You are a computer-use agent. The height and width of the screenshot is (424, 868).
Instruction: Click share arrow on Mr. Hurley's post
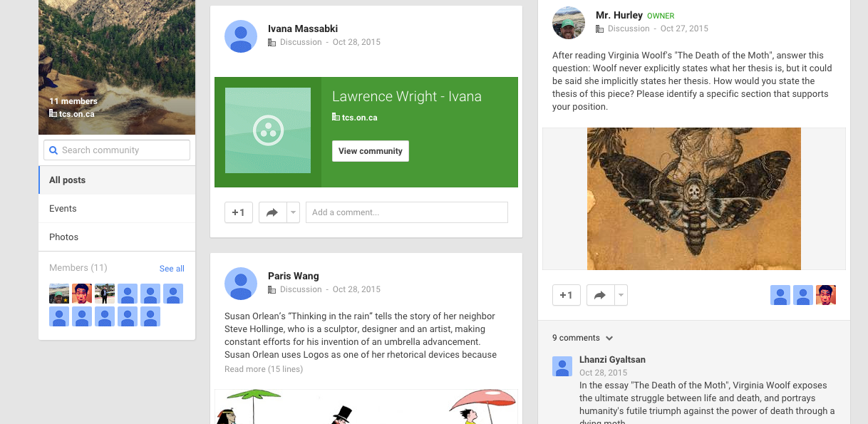[x=600, y=295]
